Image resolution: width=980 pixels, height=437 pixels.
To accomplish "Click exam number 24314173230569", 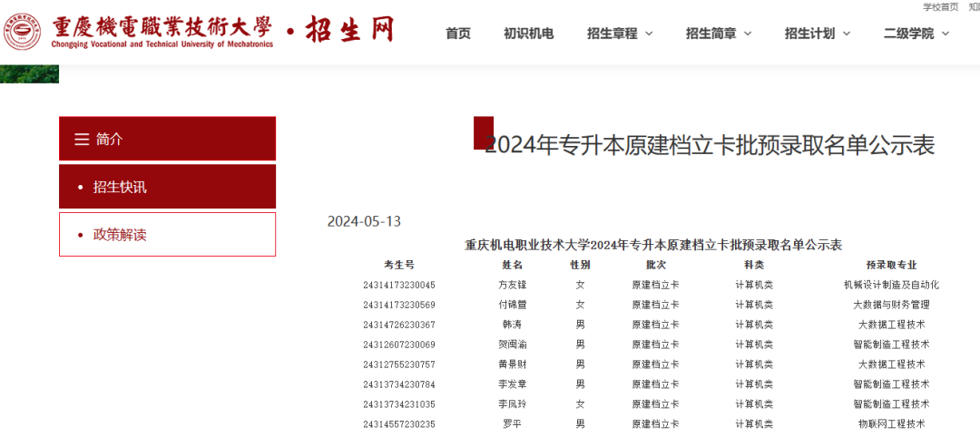I will pos(398,306).
